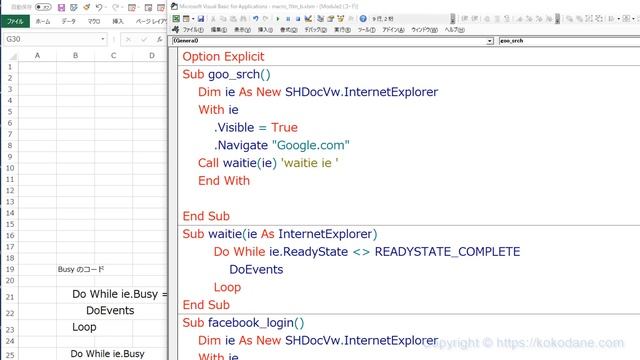Select row 10 header in Excel
The width and height of the screenshot is (640, 360).
pos(10,168)
